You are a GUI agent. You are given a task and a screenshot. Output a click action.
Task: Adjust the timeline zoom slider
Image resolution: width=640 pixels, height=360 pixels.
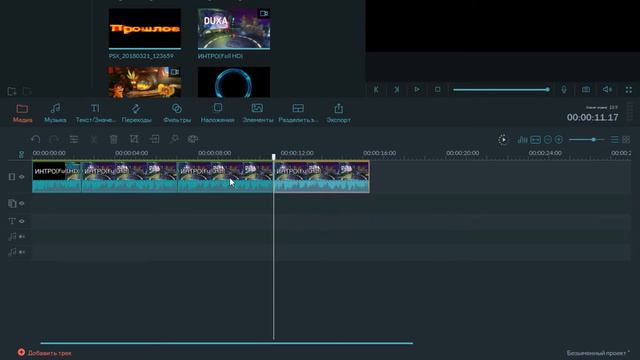coord(587,140)
